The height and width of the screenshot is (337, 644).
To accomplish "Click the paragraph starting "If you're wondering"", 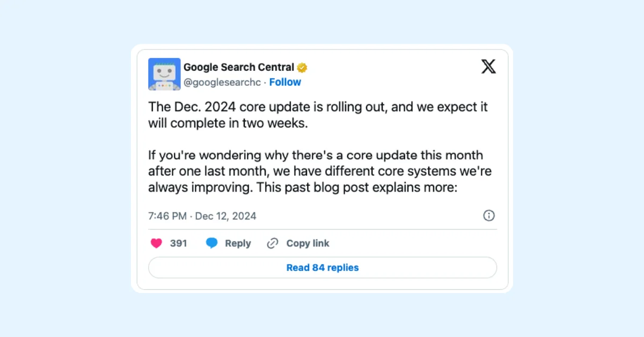I will (x=316, y=156).
